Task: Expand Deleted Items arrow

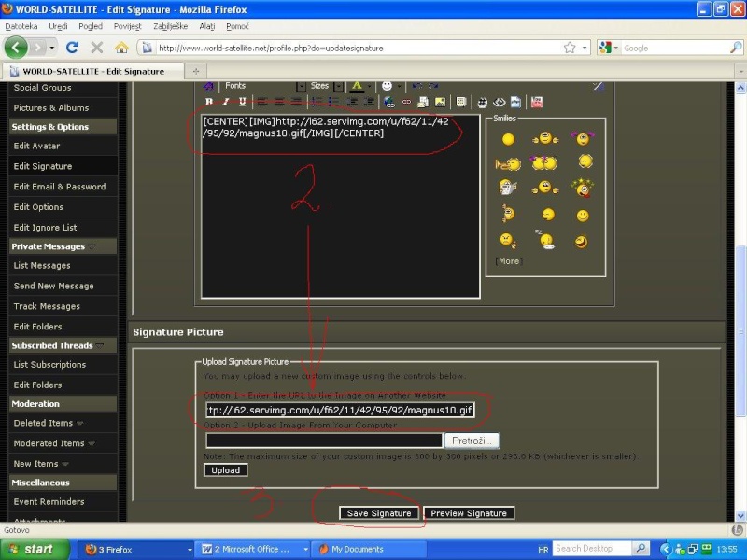Action: click(79, 423)
